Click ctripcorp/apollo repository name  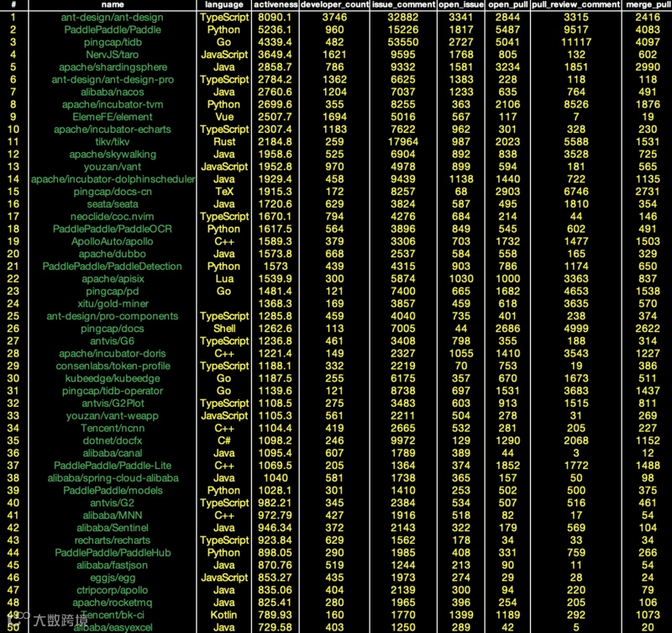pos(113,589)
